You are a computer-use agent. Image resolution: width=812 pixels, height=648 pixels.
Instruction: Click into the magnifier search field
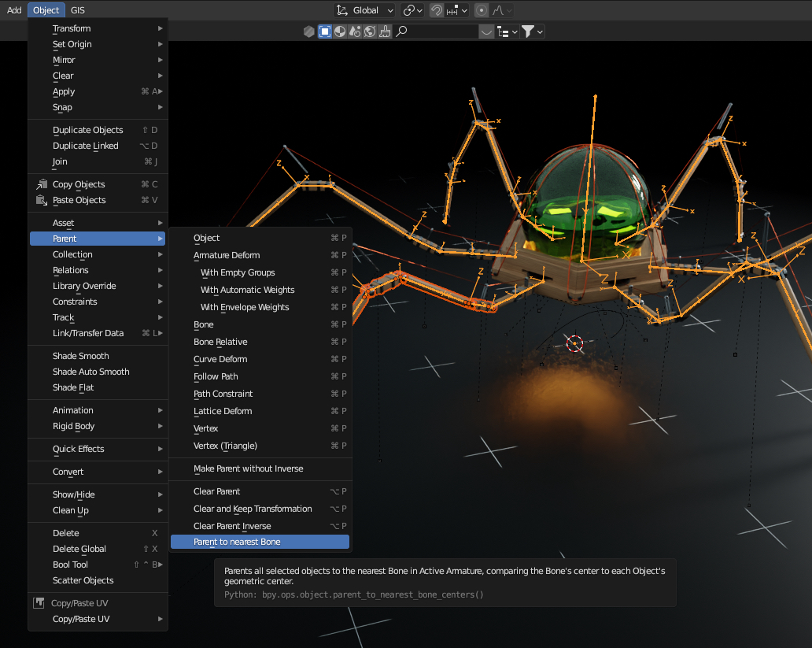[436, 31]
